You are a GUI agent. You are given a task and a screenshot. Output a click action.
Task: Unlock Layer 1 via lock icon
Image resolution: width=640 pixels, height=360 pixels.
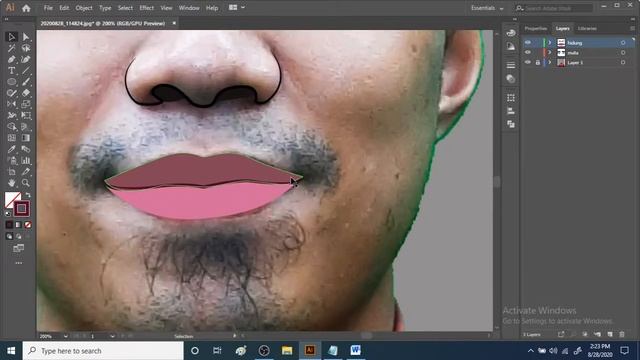538,62
